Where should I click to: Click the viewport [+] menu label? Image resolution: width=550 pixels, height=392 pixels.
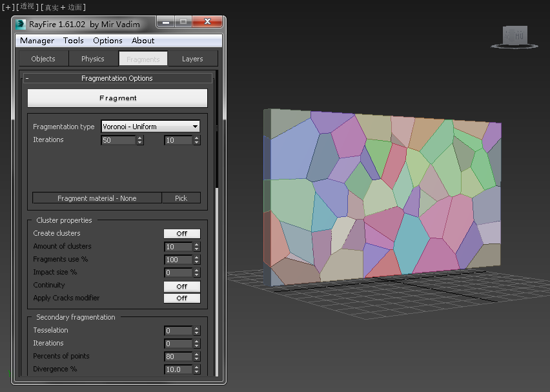pos(8,6)
